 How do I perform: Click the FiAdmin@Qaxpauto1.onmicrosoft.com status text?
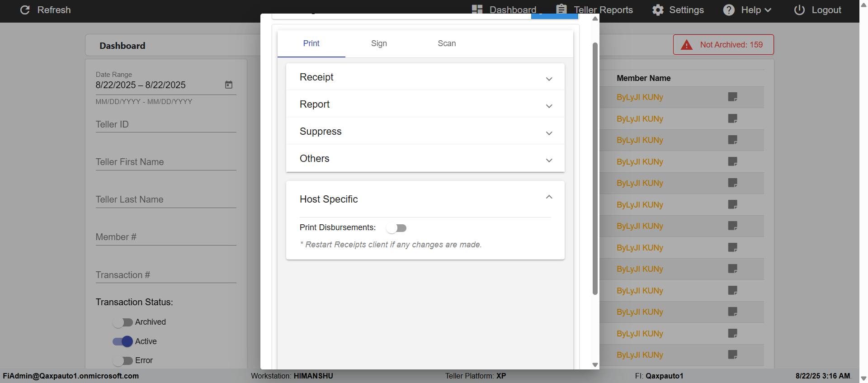(x=71, y=376)
